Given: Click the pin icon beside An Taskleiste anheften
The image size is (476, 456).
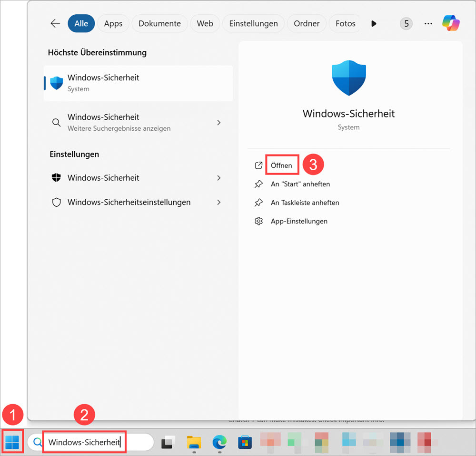Looking at the screenshot, I should 258,203.
